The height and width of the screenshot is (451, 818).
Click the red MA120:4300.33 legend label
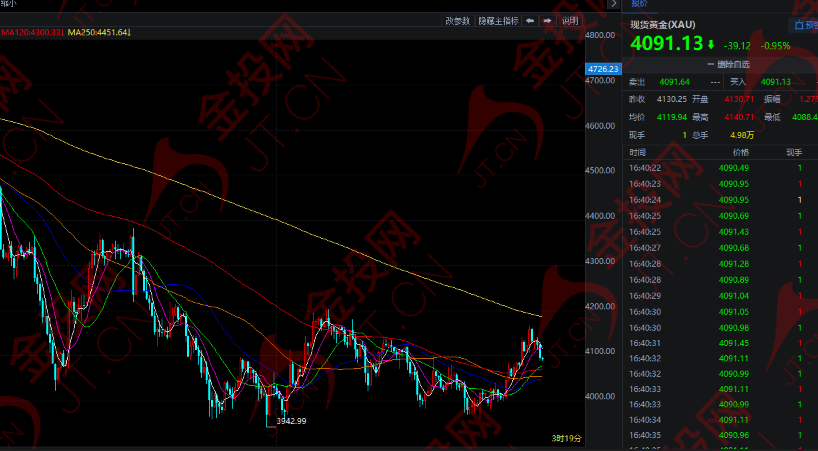31,32
